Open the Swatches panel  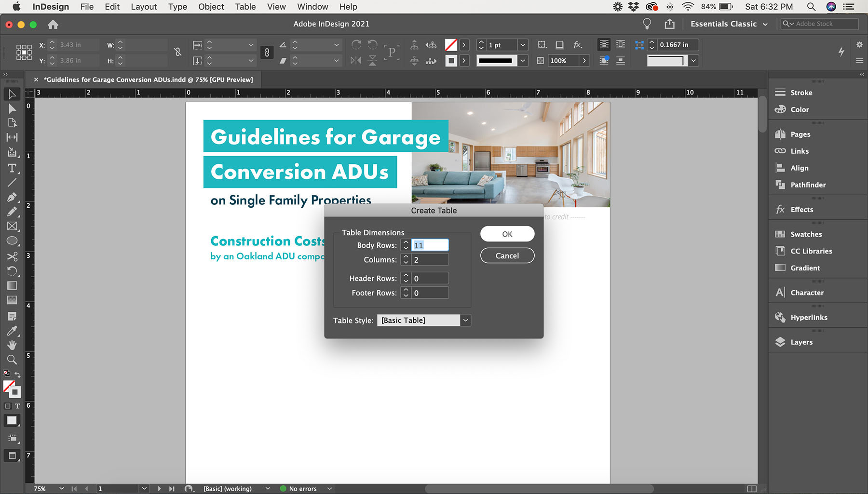(806, 234)
